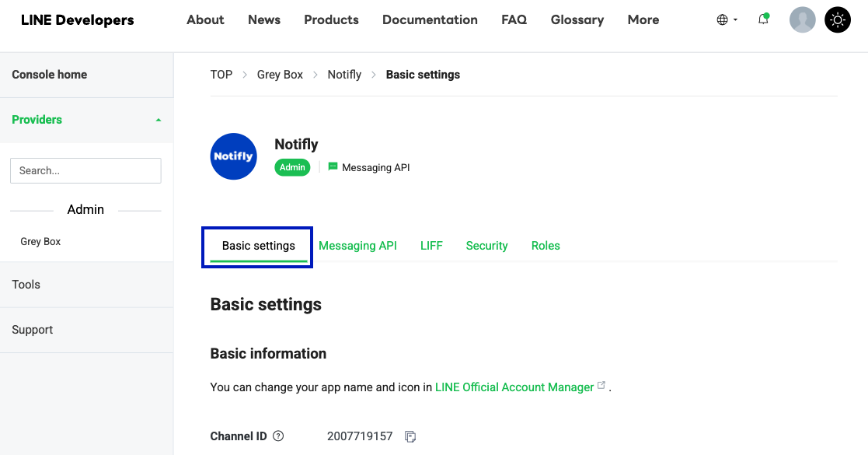Open the profile avatar menu
Screen dimensions: 868x455
(802, 19)
